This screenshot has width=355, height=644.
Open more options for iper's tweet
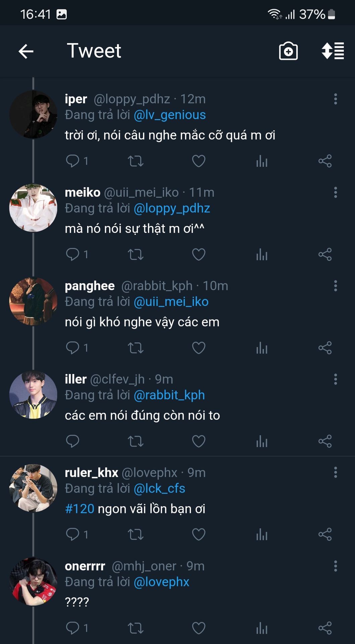tap(335, 99)
